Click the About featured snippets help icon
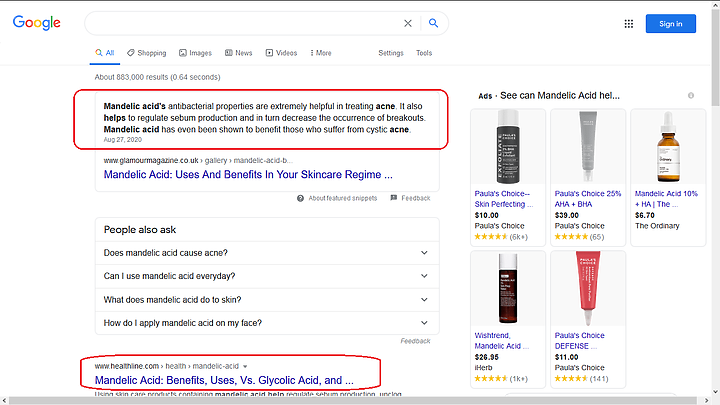The height and width of the screenshot is (405, 720). (300, 198)
